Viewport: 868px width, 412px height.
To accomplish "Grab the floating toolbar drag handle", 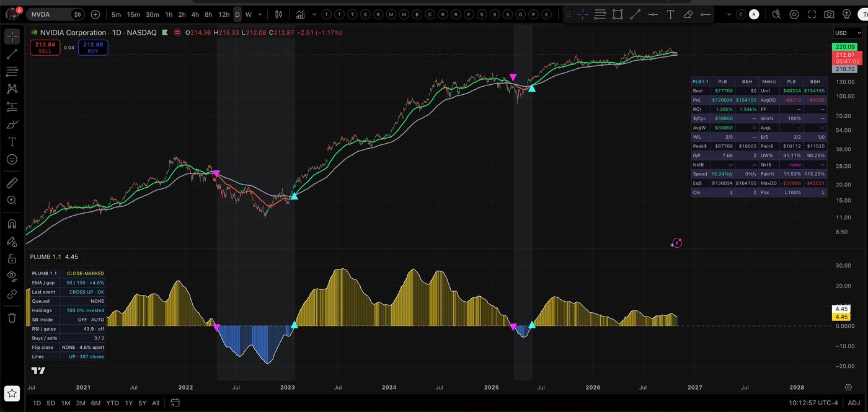I will 568,14.
